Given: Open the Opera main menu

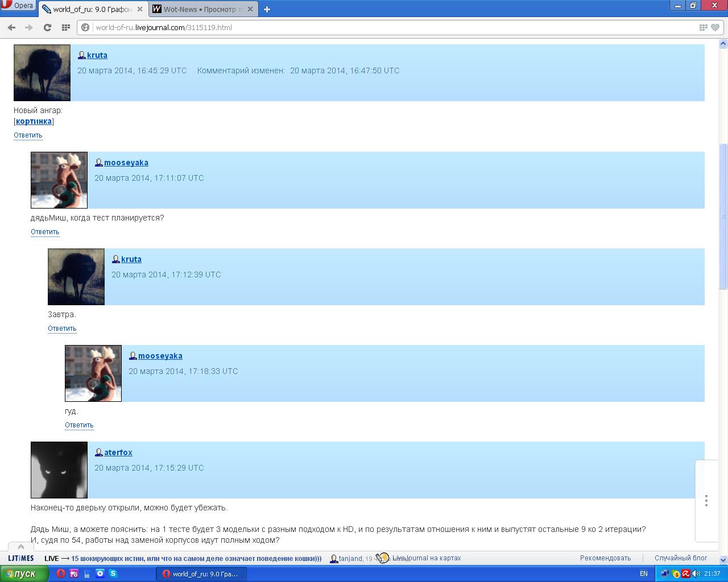Looking at the screenshot, I should tap(18, 6).
